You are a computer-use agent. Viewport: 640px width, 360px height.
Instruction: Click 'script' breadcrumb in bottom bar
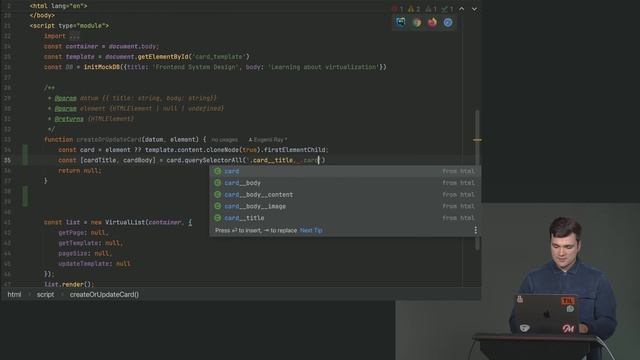coord(45,294)
